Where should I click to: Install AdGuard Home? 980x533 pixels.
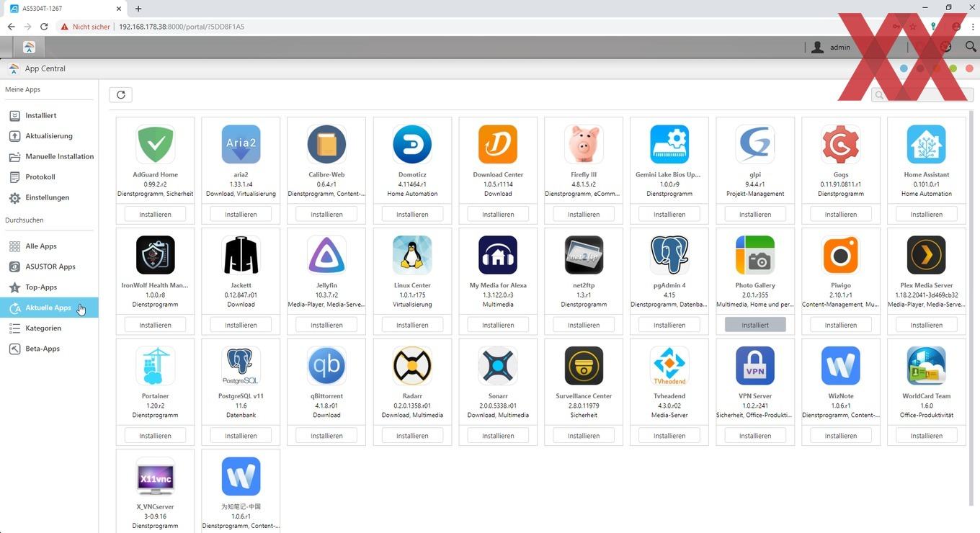point(155,214)
